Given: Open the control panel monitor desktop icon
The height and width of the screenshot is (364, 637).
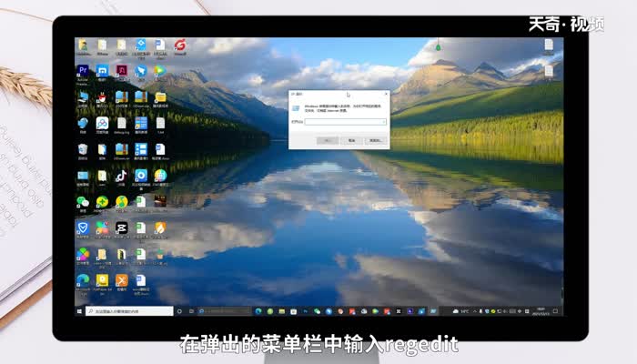Looking at the screenshot, I should pyautogui.click(x=83, y=176).
